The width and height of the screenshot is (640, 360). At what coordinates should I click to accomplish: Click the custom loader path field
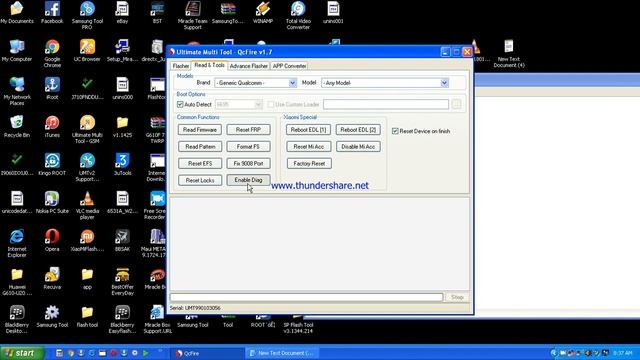coord(386,104)
